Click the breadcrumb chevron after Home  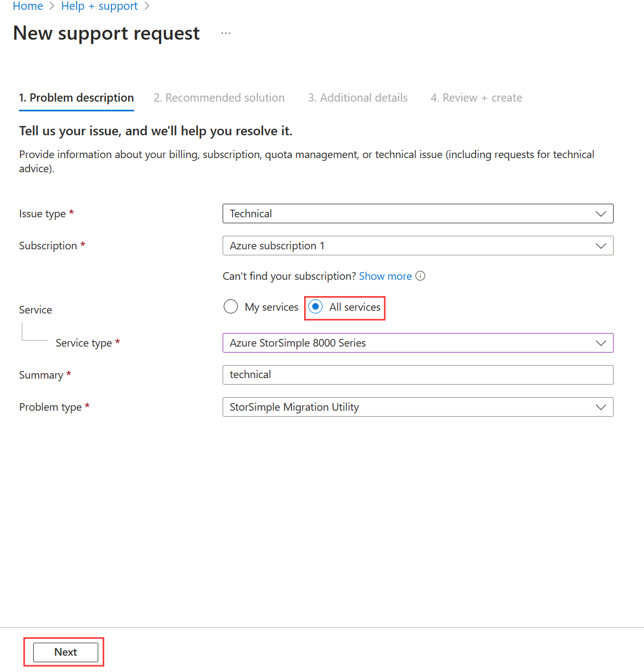[52, 6]
